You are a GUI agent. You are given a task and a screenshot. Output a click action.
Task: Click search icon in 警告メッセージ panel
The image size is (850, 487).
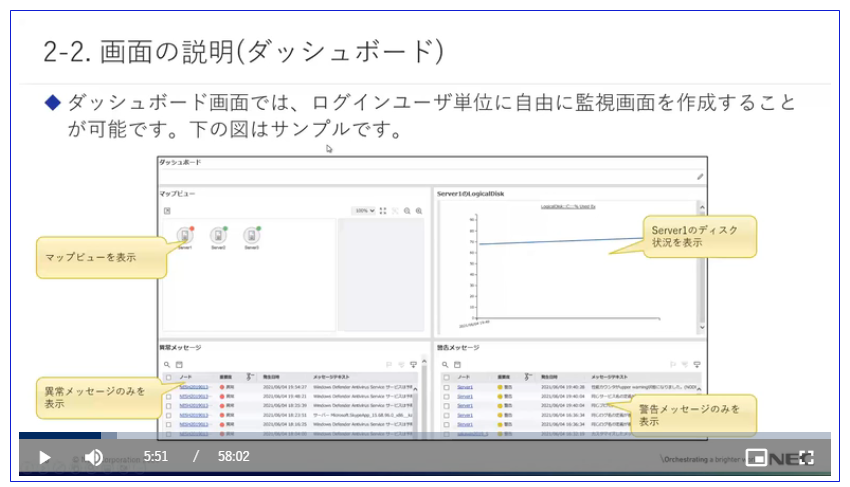(445, 365)
